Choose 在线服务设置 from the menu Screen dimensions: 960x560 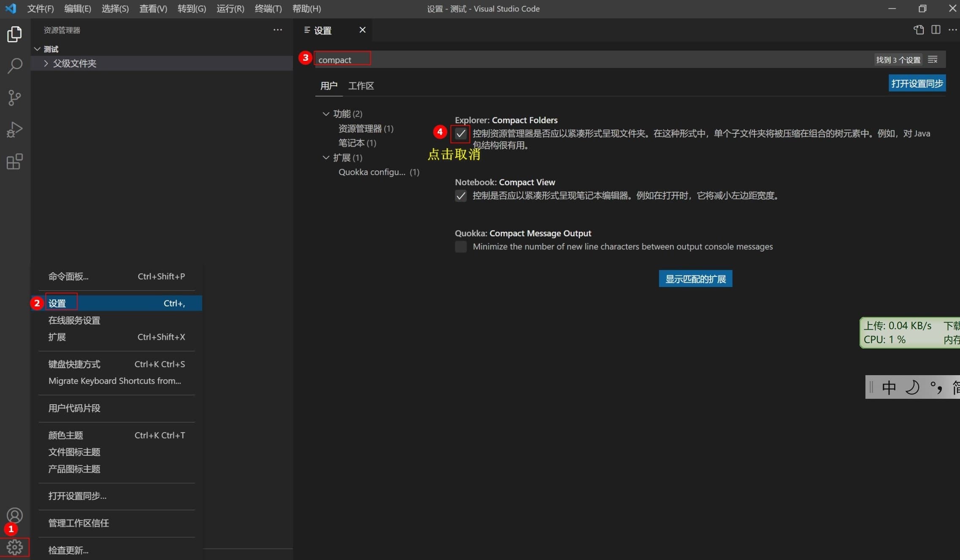click(x=117, y=320)
